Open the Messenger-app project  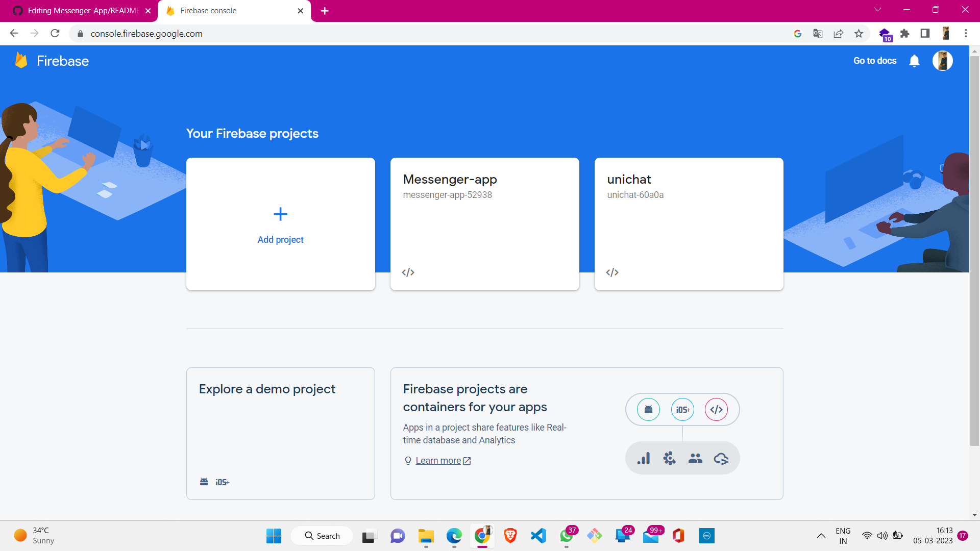[x=484, y=223]
